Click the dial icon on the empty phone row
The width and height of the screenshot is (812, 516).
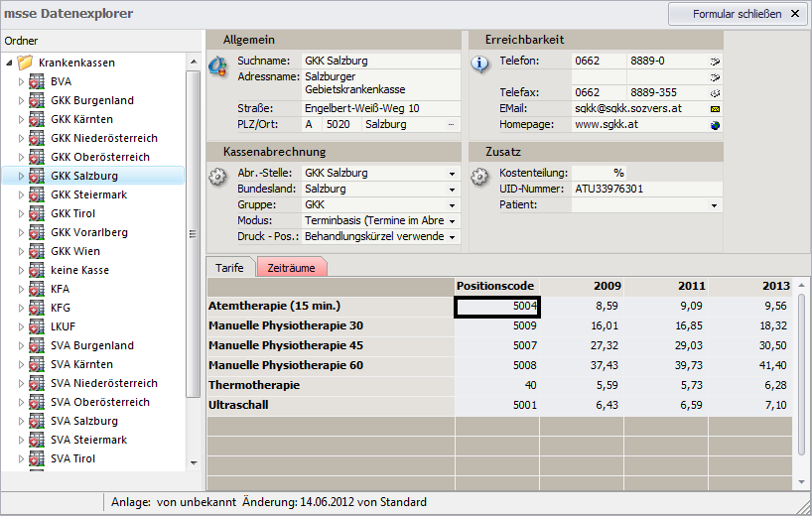pos(715,77)
